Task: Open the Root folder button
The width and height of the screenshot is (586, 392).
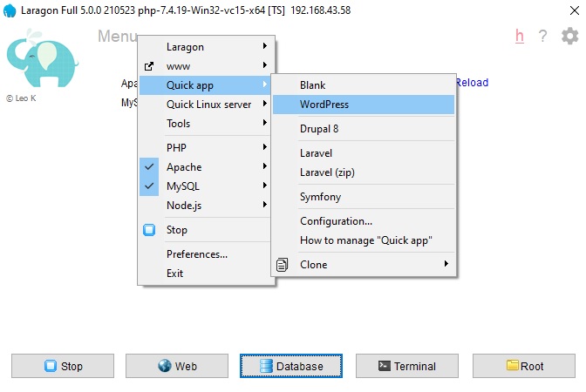Action: tap(524, 366)
